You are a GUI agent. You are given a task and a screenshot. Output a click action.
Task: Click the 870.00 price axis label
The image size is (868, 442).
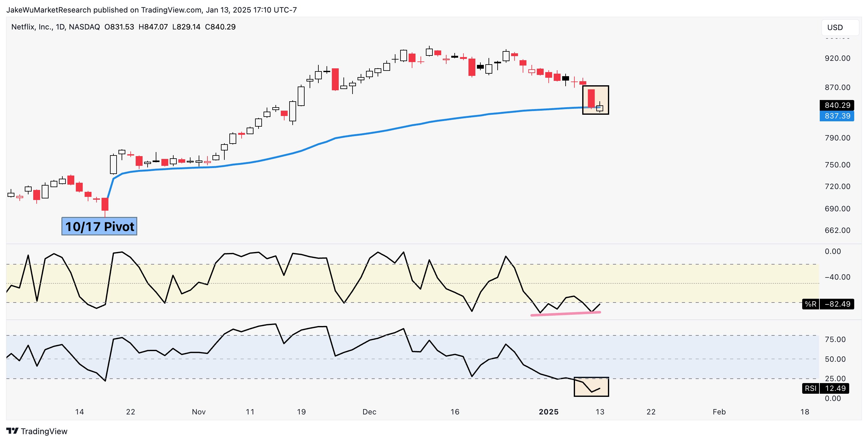(x=838, y=87)
